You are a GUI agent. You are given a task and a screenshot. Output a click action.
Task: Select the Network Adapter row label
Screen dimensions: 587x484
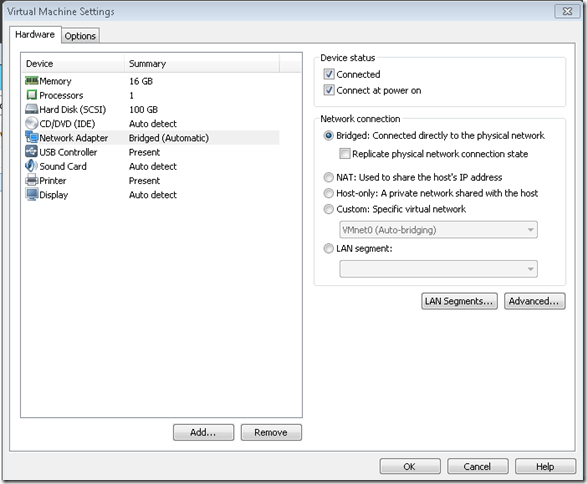click(x=74, y=138)
